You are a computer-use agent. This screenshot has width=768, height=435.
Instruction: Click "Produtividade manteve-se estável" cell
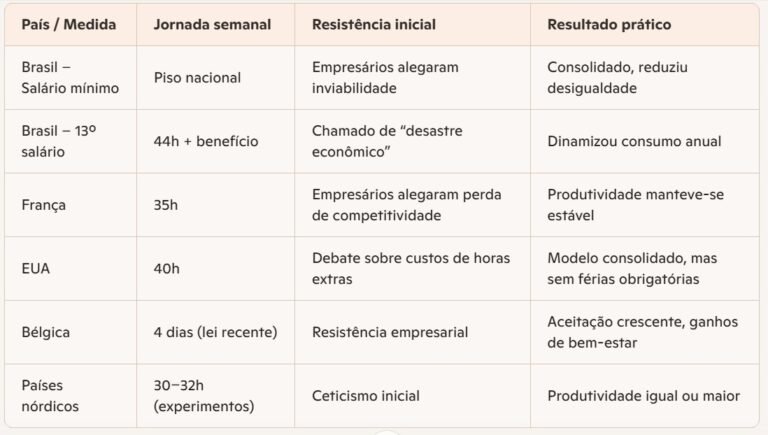(x=635, y=205)
